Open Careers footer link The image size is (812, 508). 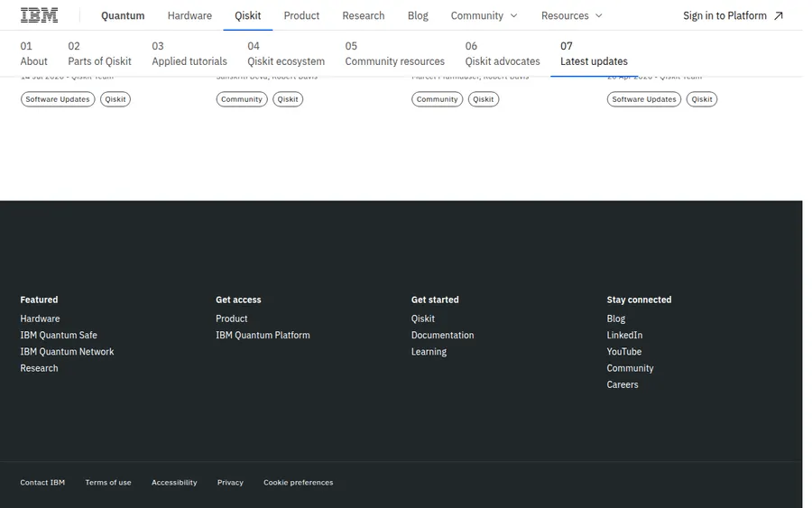coord(623,384)
